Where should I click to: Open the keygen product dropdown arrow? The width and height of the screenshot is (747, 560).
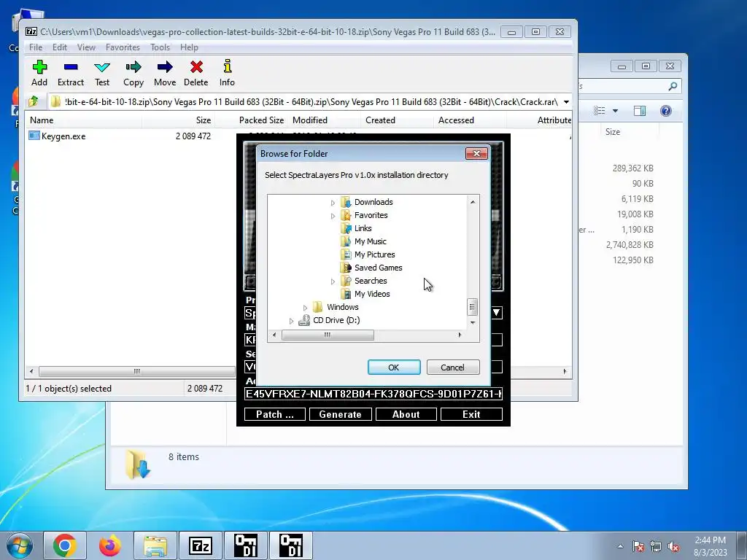pos(496,313)
